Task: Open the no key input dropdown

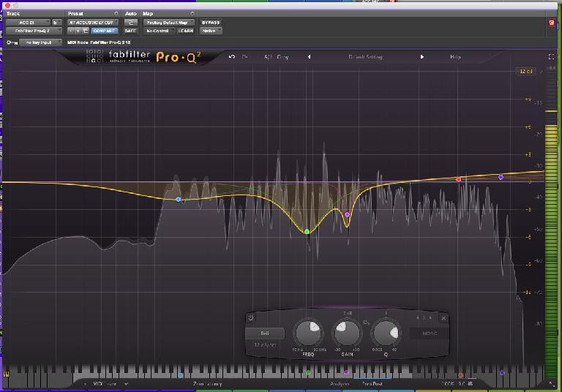Action: click(40, 42)
